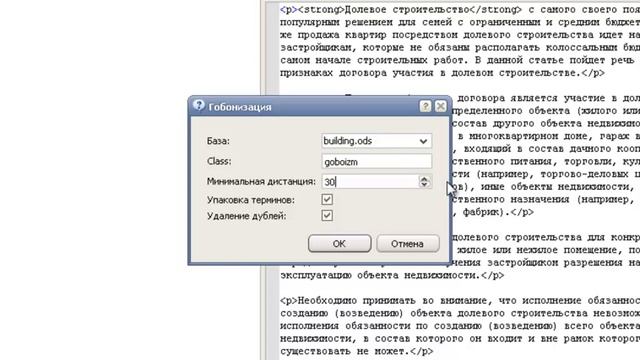This screenshot has height=360, width=640.
Task: Click the Минимальная дистанция field with value 30
Action: click(370, 182)
